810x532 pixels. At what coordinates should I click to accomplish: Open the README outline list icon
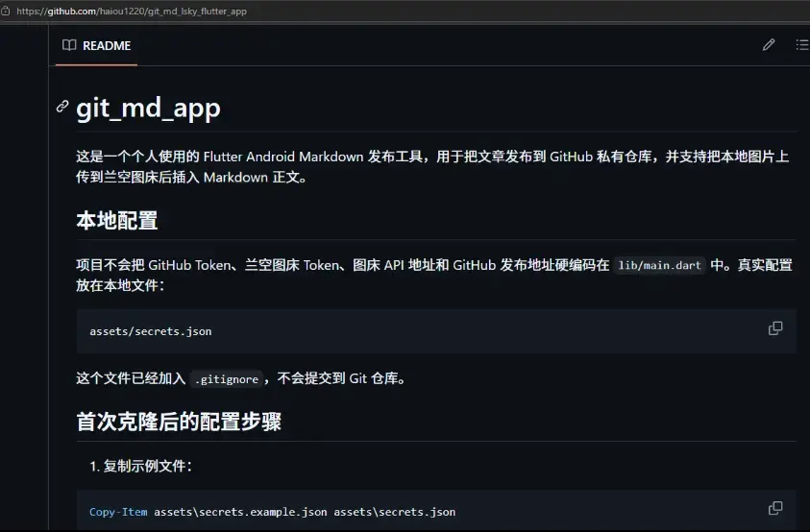click(x=802, y=45)
